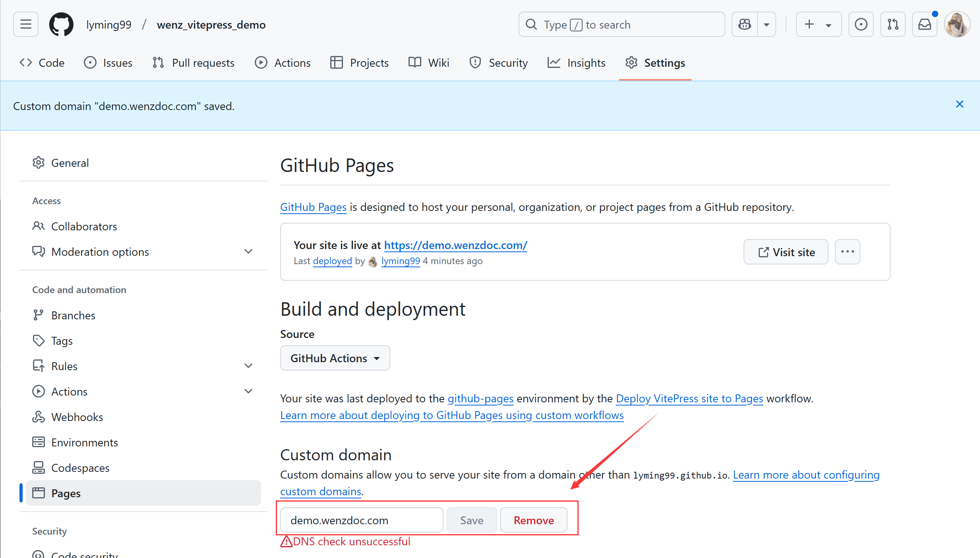Click the Environments server icon
Screen dimensions: 980x558
tap(39, 442)
